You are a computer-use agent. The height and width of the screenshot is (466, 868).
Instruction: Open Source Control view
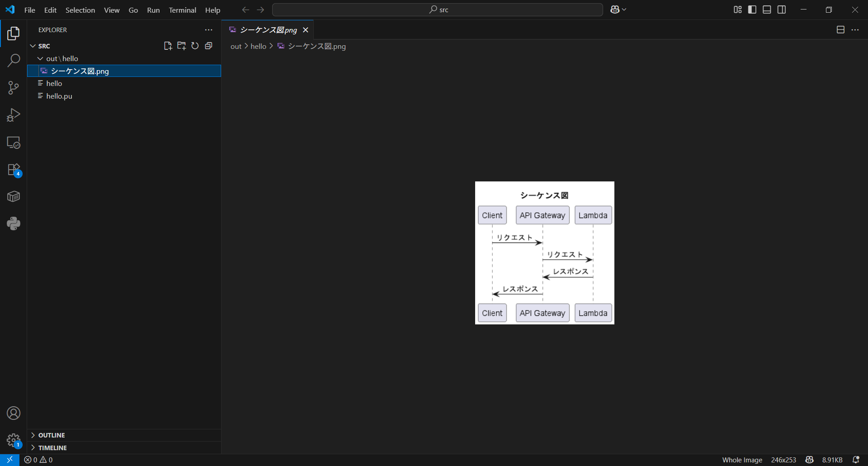pos(14,88)
